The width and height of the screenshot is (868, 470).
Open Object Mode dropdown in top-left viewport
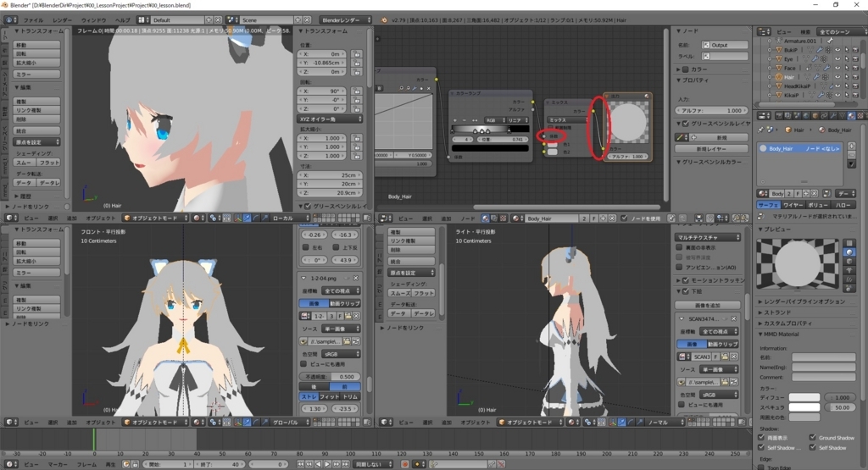click(x=156, y=218)
